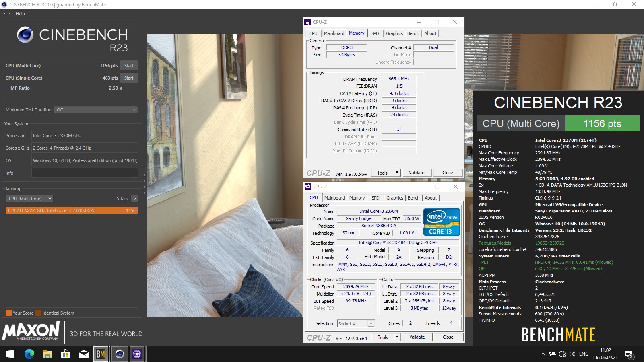The height and width of the screenshot is (362, 644).
Task: Start the CPU (Single Core) test
Action: (x=129, y=78)
